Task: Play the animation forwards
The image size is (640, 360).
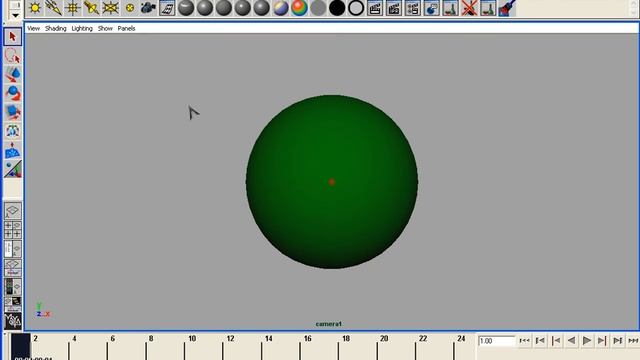Action: (x=587, y=340)
